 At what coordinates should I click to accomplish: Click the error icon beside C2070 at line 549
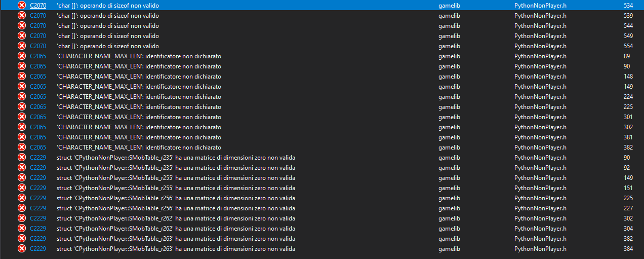click(22, 35)
